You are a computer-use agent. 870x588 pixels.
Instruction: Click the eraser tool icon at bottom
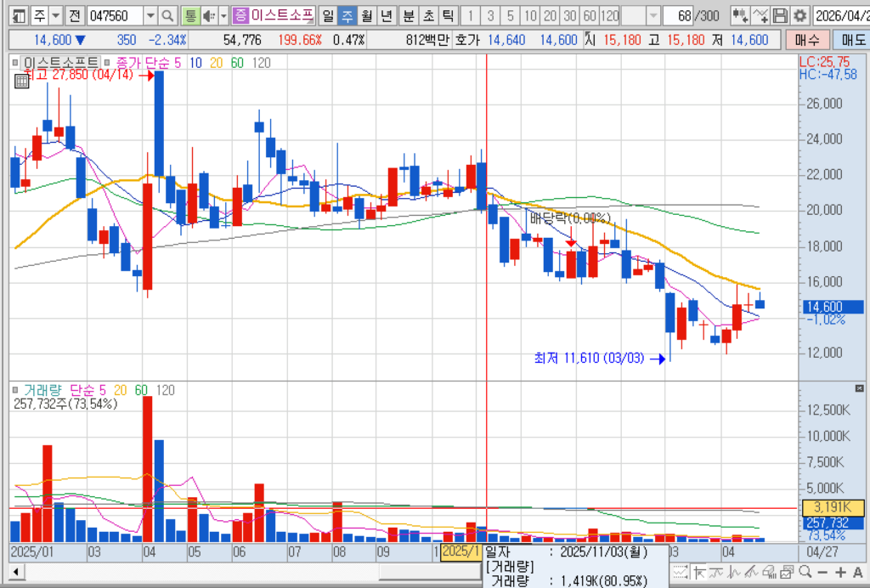770,572
